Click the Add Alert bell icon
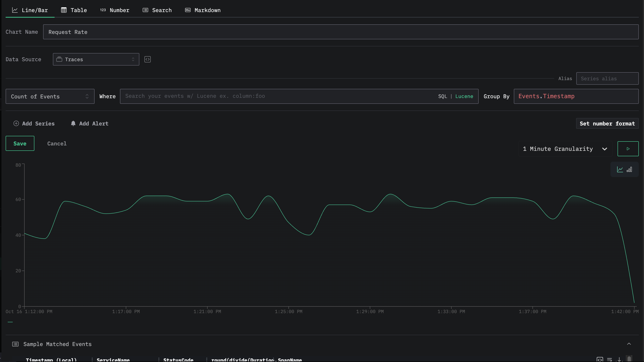 pyautogui.click(x=73, y=124)
